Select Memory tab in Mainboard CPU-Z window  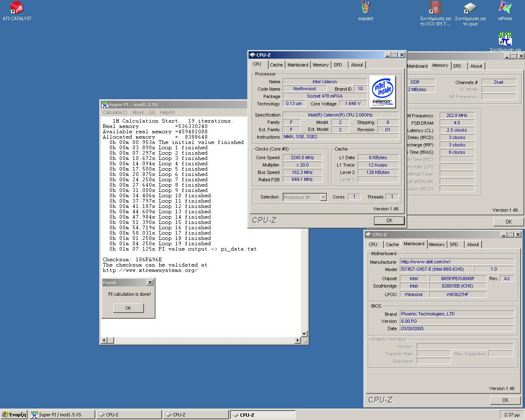point(437,244)
